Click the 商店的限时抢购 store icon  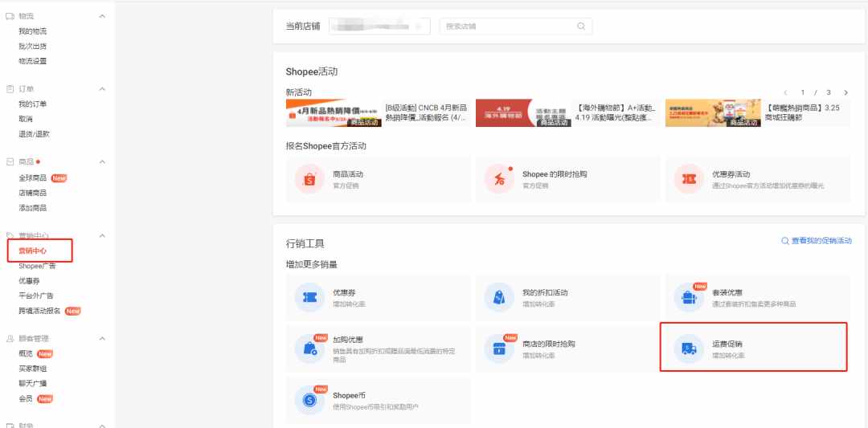coord(499,349)
